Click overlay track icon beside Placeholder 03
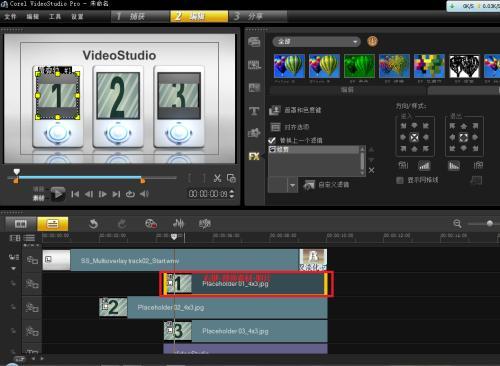Image resolution: width=500 pixels, height=366 pixels. [32, 331]
